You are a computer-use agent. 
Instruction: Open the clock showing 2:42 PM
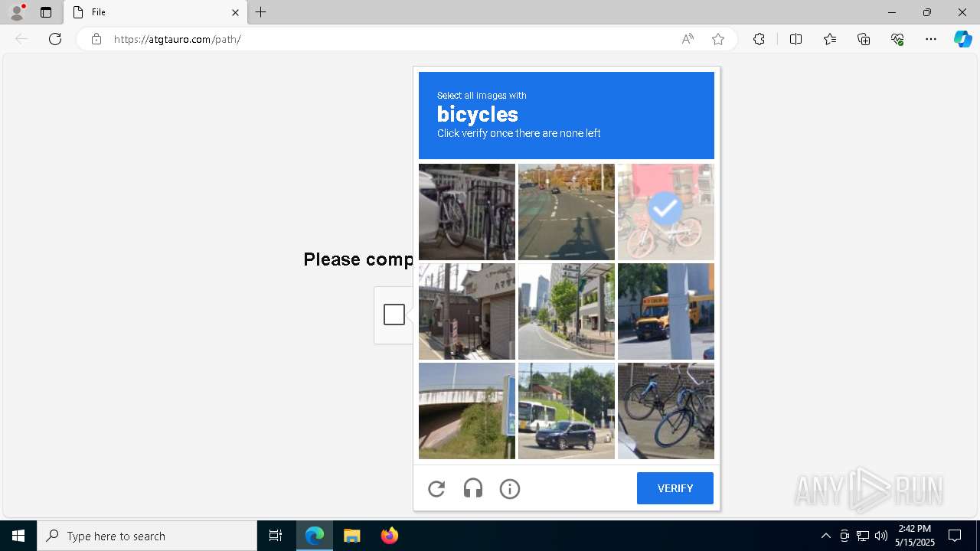tap(915, 536)
